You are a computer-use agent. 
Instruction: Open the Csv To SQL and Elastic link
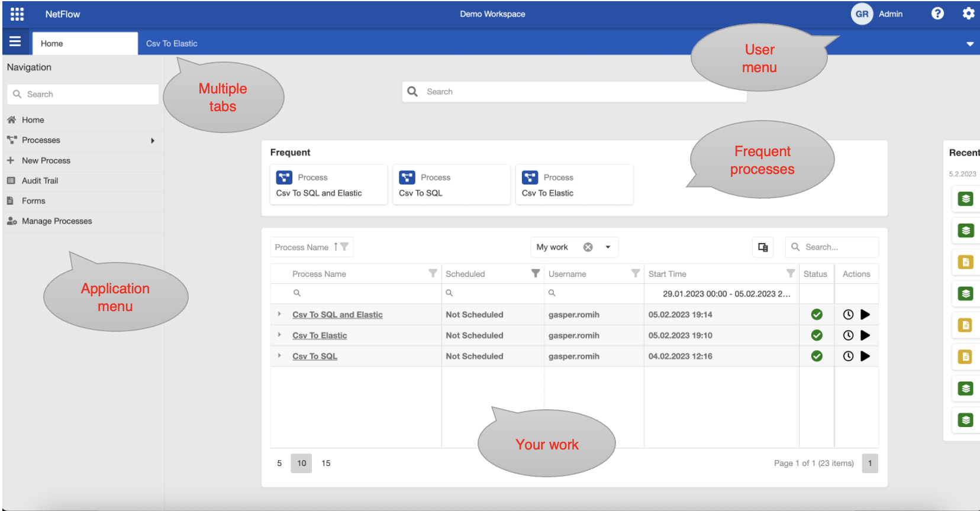pyautogui.click(x=337, y=315)
